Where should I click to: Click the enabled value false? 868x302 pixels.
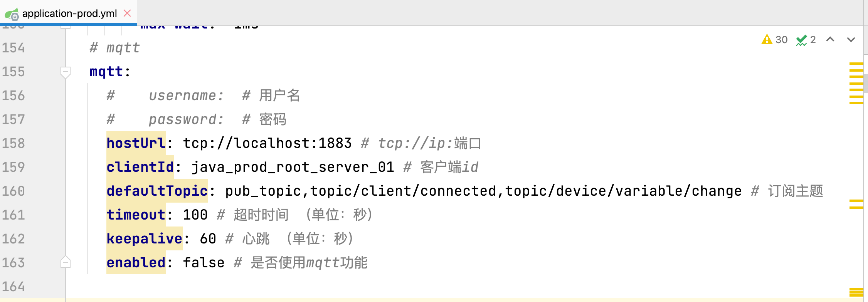pos(204,263)
